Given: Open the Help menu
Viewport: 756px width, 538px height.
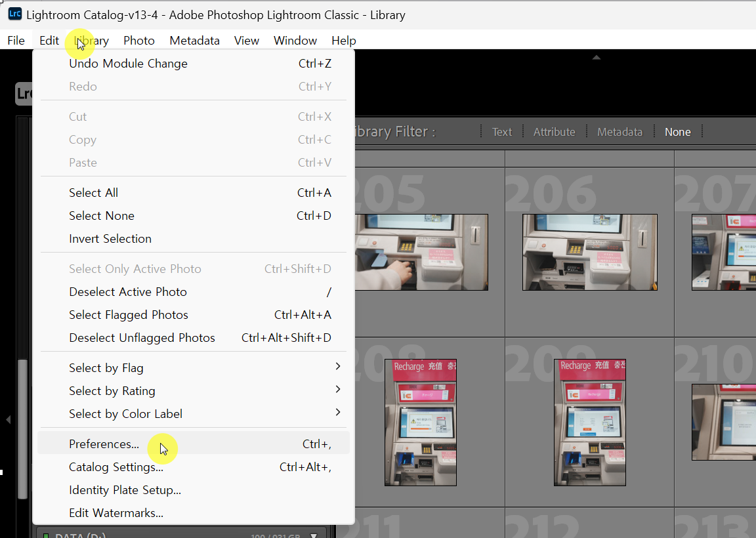Looking at the screenshot, I should pyautogui.click(x=344, y=41).
